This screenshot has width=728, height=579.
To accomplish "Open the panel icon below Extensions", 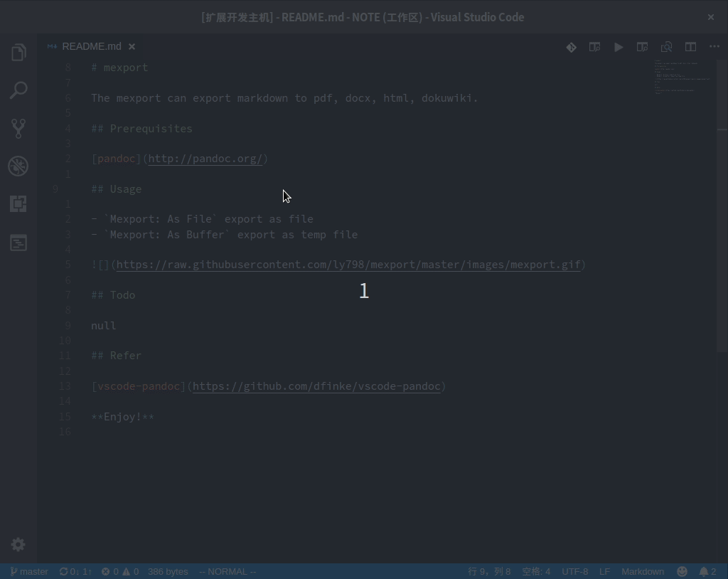I will tap(18, 243).
